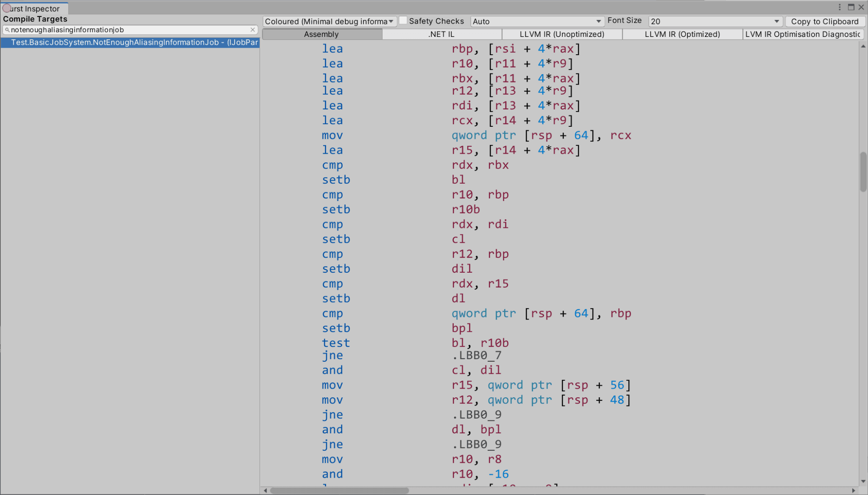Open the Font Size dropdown
The height and width of the screenshot is (495, 868).
pos(715,21)
